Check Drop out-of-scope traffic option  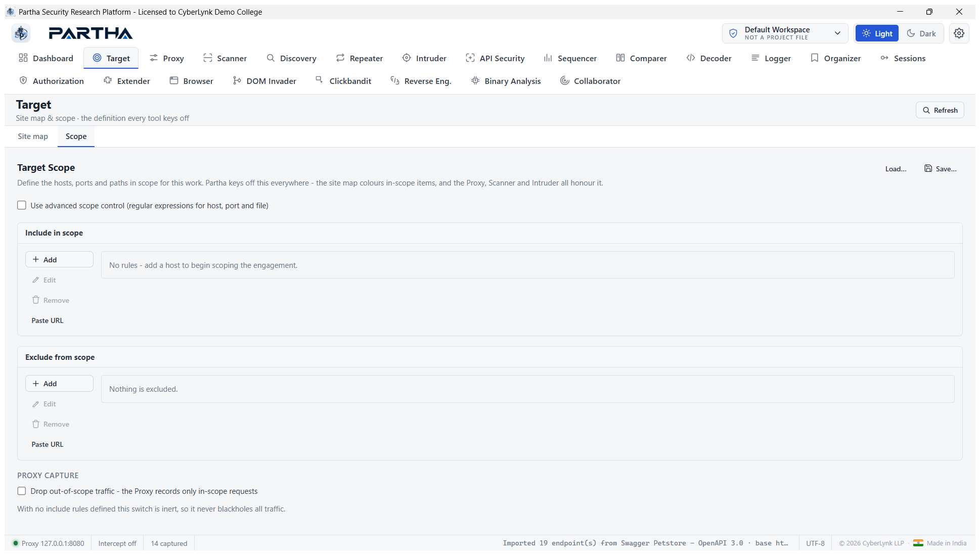click(22, 491)
